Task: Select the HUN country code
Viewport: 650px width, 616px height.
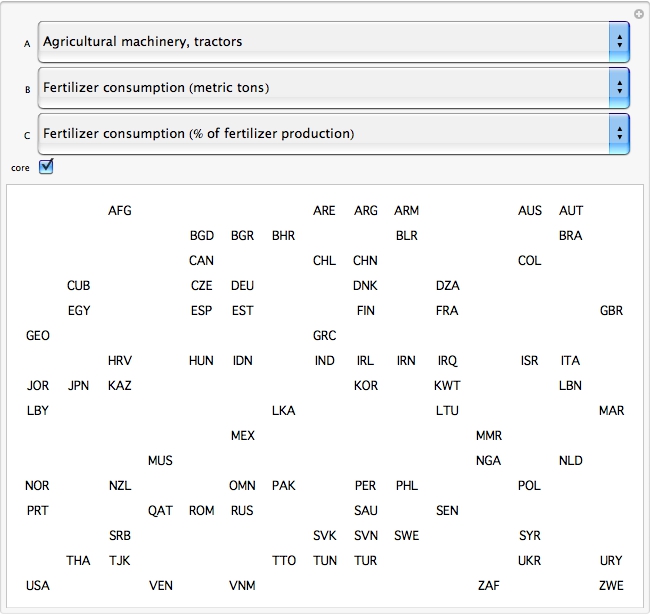Action: click(x=201, y=361)
